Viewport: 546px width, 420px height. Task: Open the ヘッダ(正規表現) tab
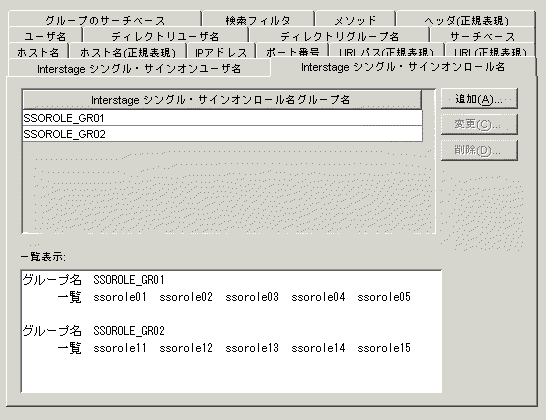pos(466,20)
